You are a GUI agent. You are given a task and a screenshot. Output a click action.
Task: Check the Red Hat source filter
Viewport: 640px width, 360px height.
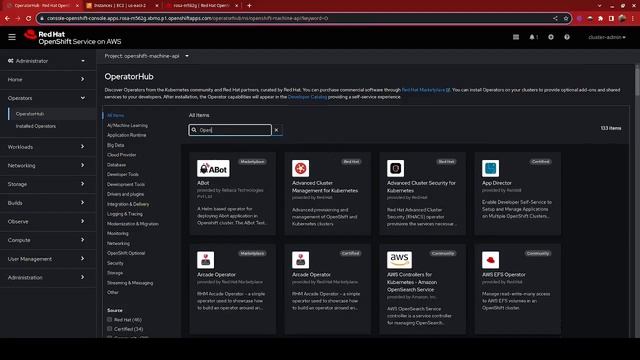click(x=109, y=320)
